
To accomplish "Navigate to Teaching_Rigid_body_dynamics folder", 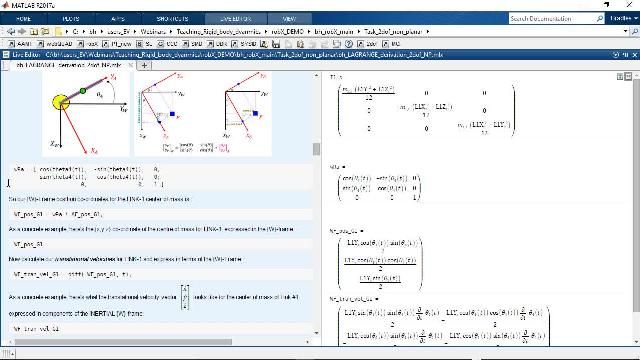I will tap(219, 31).
